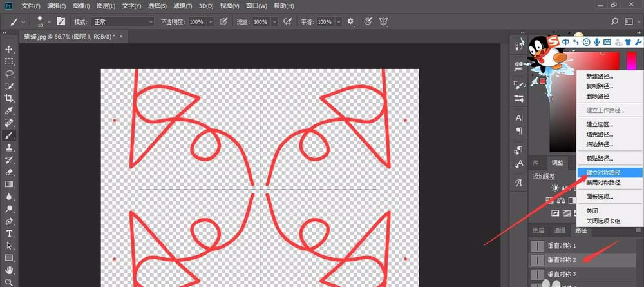Select the Blur tool
Image resolution: width=644 pixels, height=287 pixels.
[x=8, y=197]
